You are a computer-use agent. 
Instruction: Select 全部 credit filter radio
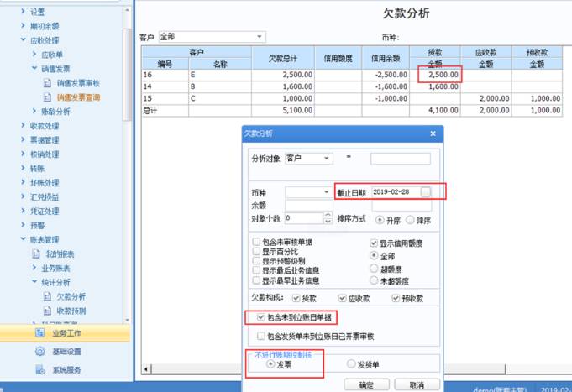[374, 256]
